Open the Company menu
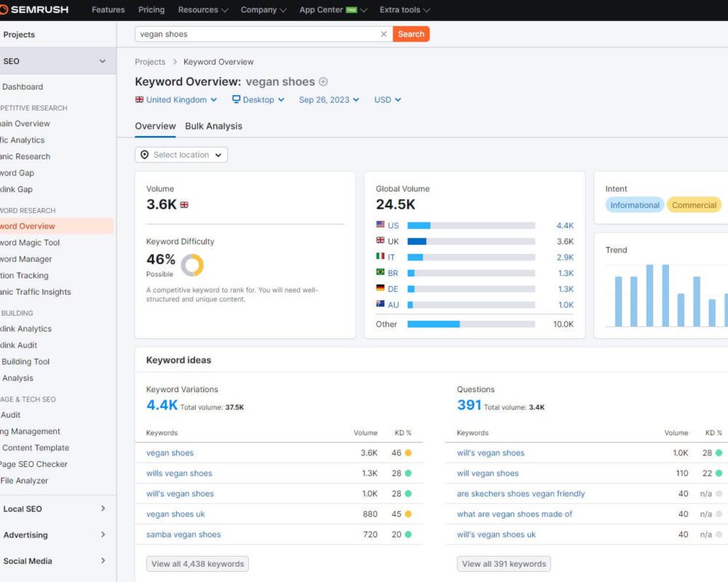 coord(264,9)
